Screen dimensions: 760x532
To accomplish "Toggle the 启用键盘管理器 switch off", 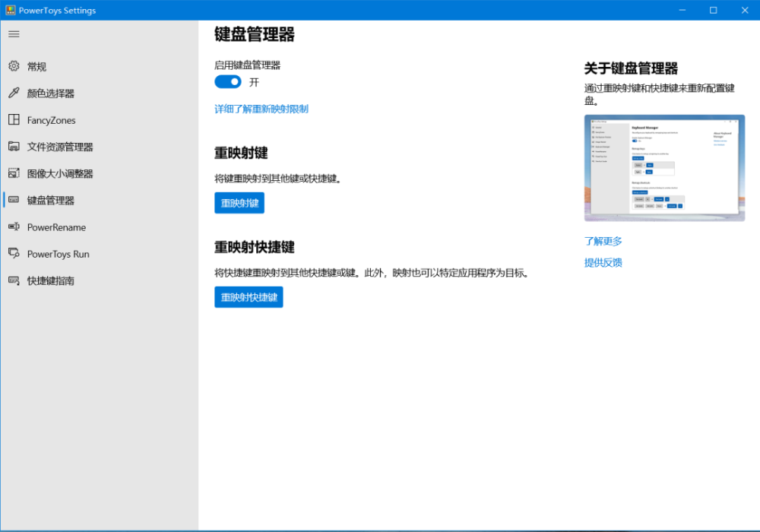I will coord(228,82).
